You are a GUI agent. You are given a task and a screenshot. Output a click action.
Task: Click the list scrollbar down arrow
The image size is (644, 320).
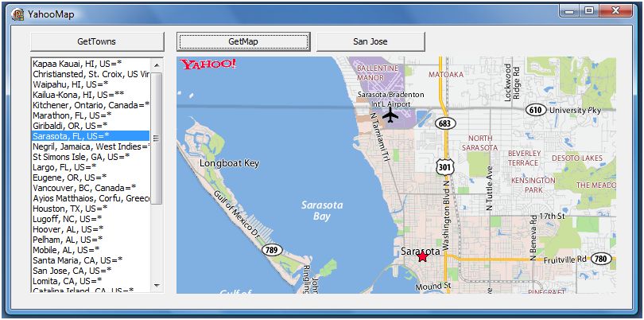[x=157, y=285]
